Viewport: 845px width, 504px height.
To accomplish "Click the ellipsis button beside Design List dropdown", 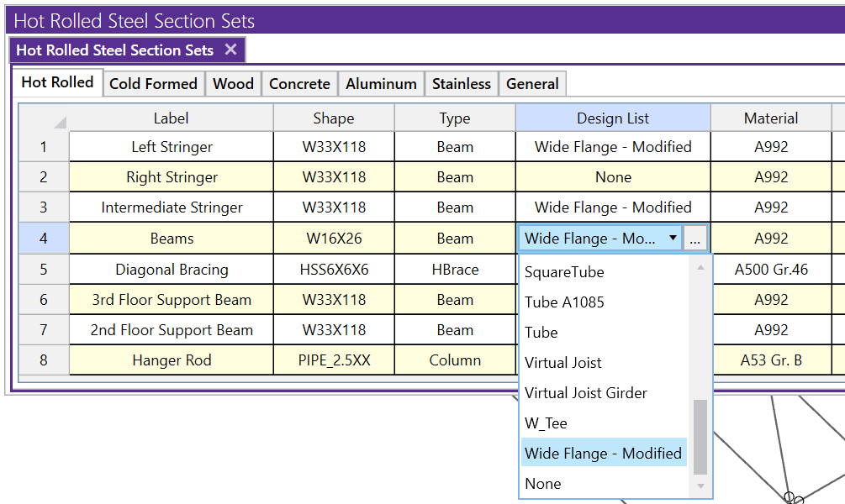I will point(694,239).
